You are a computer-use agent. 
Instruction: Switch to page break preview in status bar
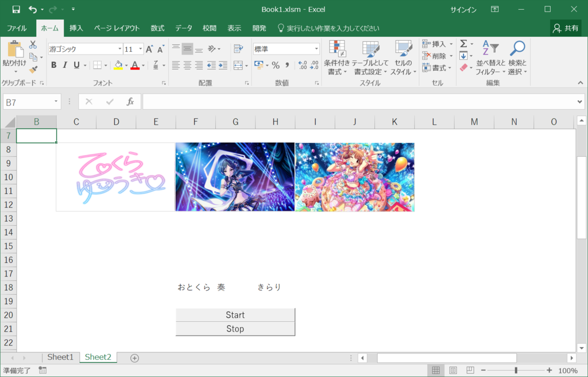tap(470, 370)
